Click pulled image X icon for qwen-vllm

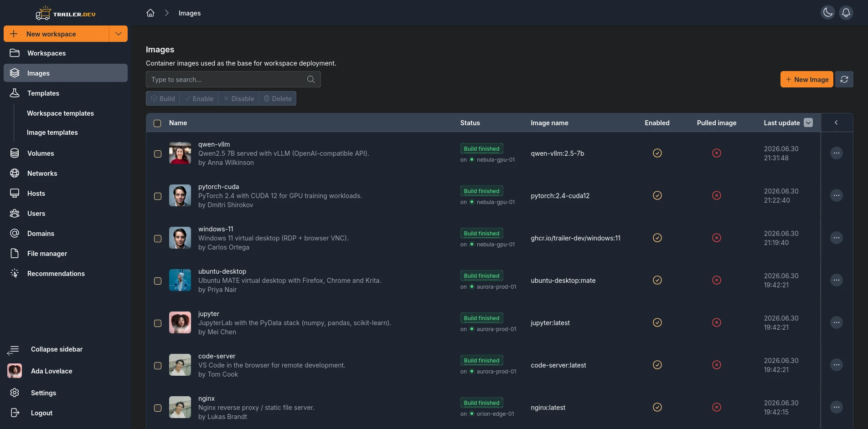tap(717, 153)
